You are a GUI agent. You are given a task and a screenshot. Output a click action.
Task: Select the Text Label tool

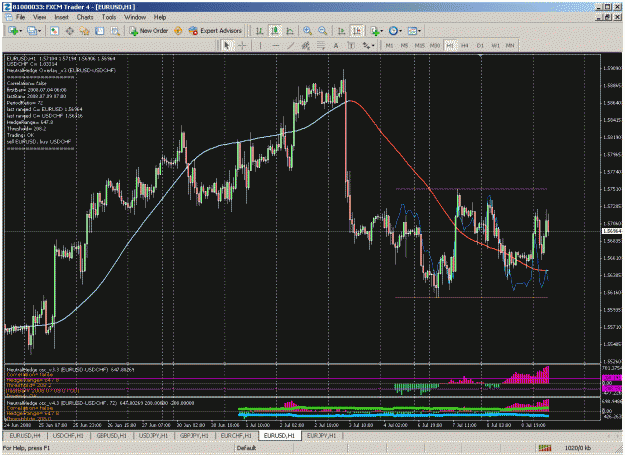point(351,45)
